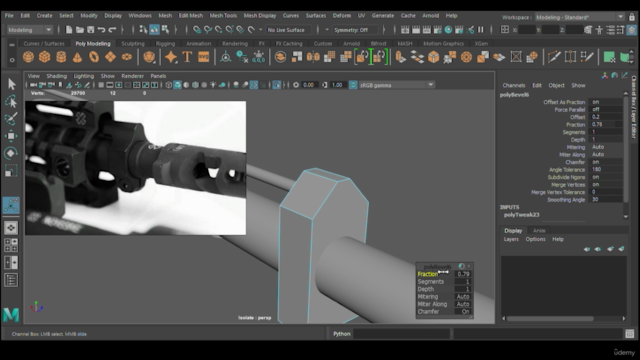Screen dimensions: 640x360
Task: Create a polygon cone from the shelf
Action: 77,57
